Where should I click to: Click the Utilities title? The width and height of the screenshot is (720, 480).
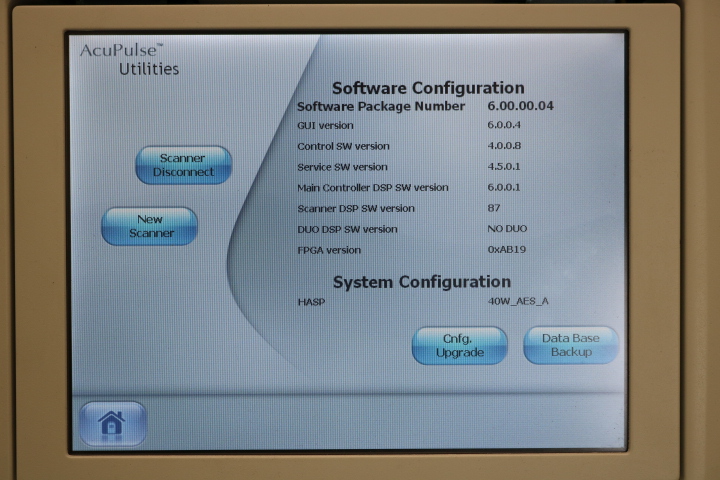point(149,69)
